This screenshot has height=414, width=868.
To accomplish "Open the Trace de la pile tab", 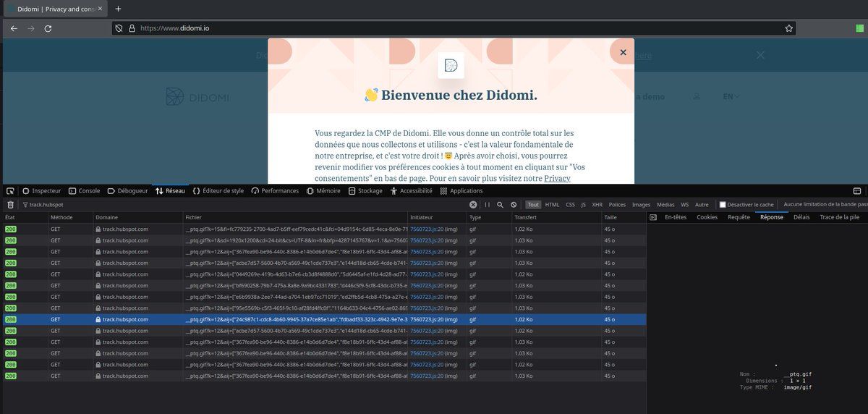I will (839, 217).
